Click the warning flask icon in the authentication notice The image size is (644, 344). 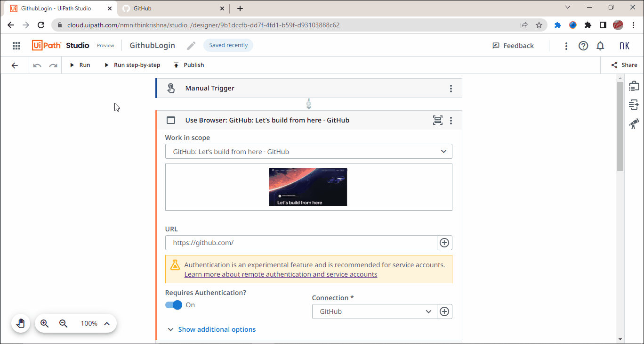coord(175,265)
